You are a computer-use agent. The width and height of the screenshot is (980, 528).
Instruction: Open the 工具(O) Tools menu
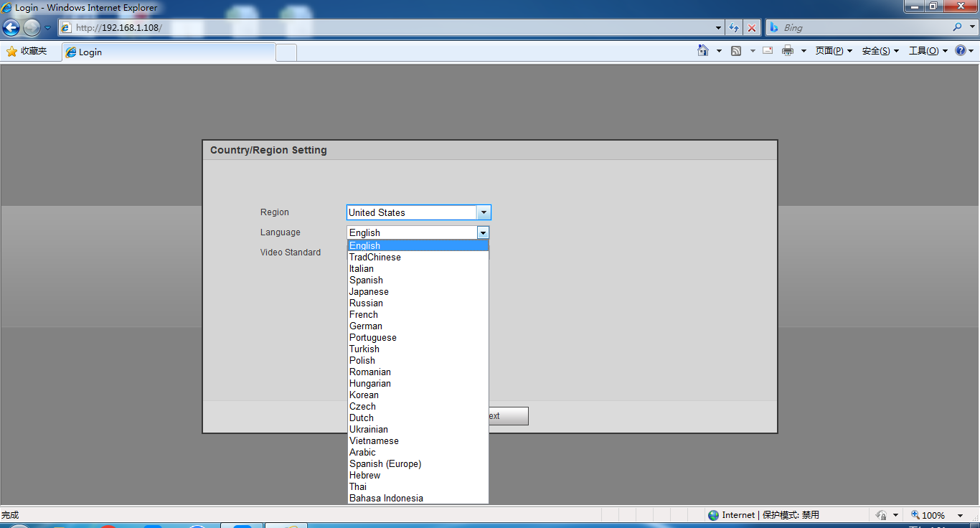tap(923, 51)
